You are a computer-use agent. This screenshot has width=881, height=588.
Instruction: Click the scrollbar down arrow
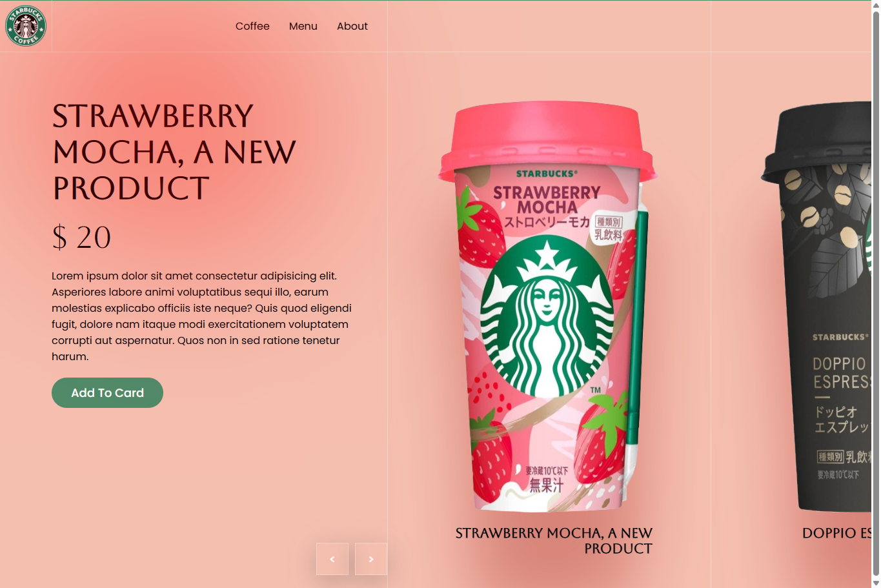click(x=876, y=583)
